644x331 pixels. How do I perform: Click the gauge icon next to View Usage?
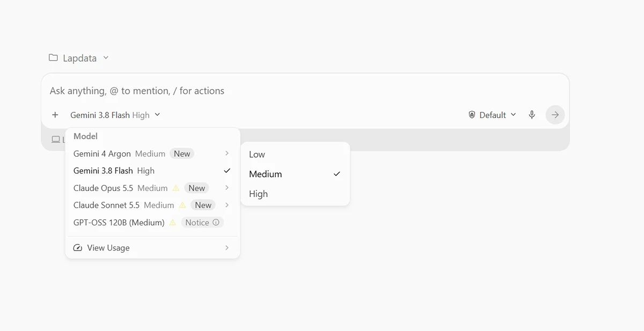tap(78, 248)
